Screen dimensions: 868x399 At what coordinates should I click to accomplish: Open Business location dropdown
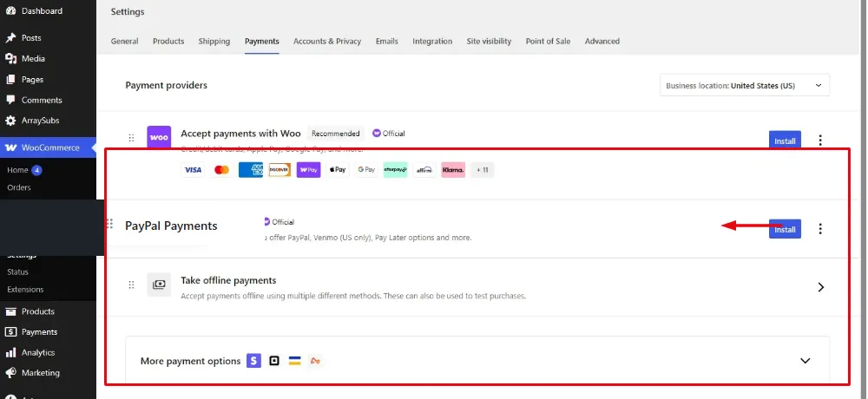pos(745,85)
